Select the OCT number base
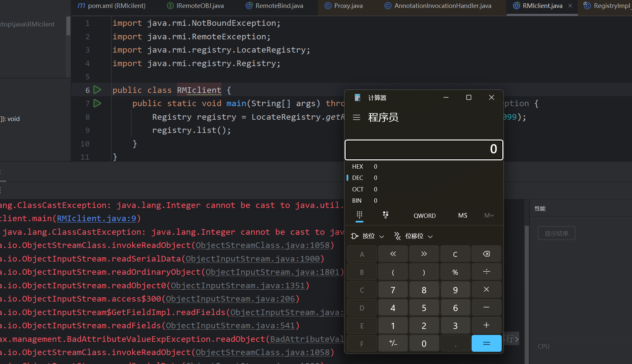Image resolution: width=632 pixels, height=364 pixels. click(x=358, y=189)
